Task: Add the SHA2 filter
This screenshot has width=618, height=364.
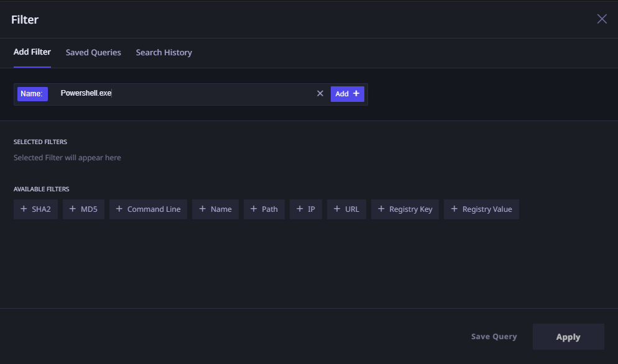Action: pyautogui.click(x=35, y=209)
